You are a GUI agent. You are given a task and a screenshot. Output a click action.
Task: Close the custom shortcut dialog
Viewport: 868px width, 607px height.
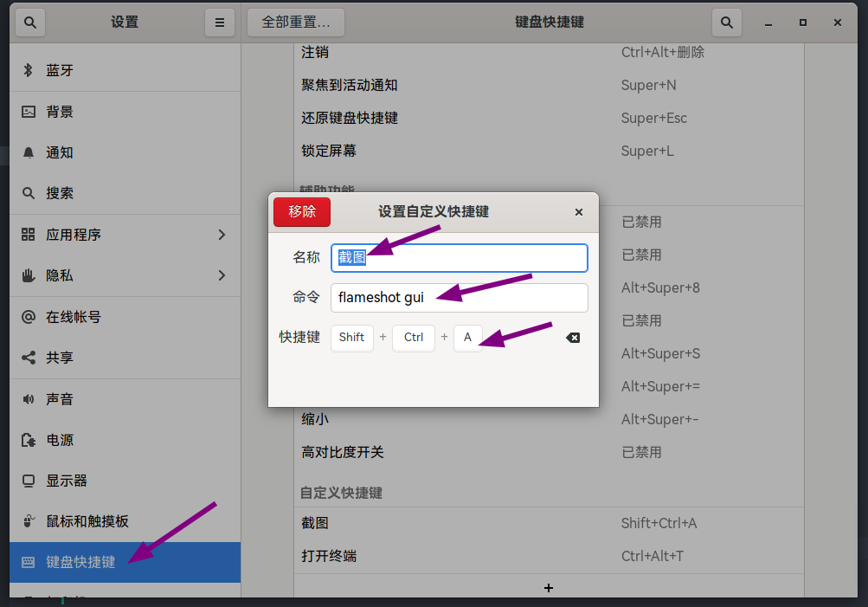click(579, 212)
